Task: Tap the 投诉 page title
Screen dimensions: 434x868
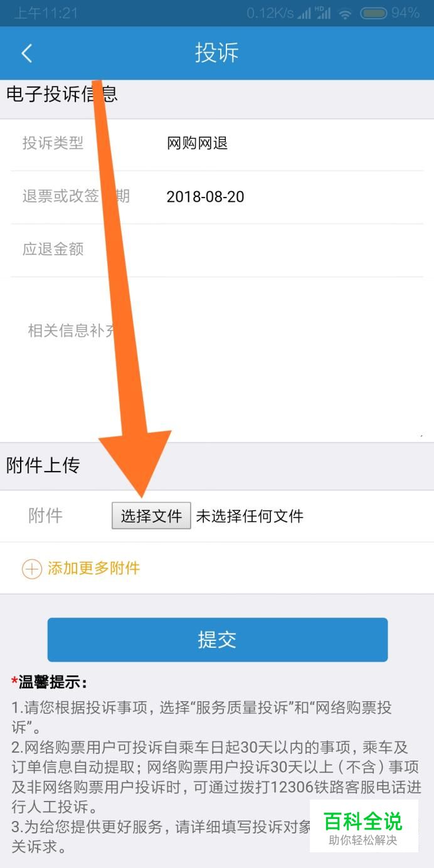Action: pyautogui.click(x=217, y=53)
